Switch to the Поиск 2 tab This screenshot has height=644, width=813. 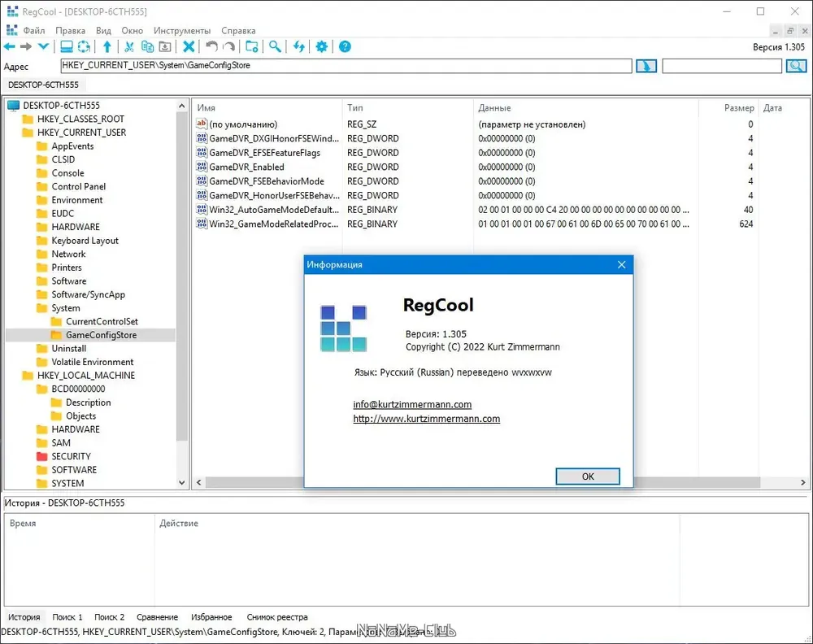[110, 617]
